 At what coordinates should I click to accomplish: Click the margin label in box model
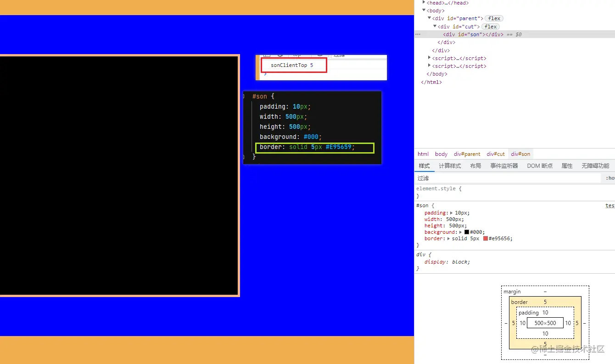512,292
